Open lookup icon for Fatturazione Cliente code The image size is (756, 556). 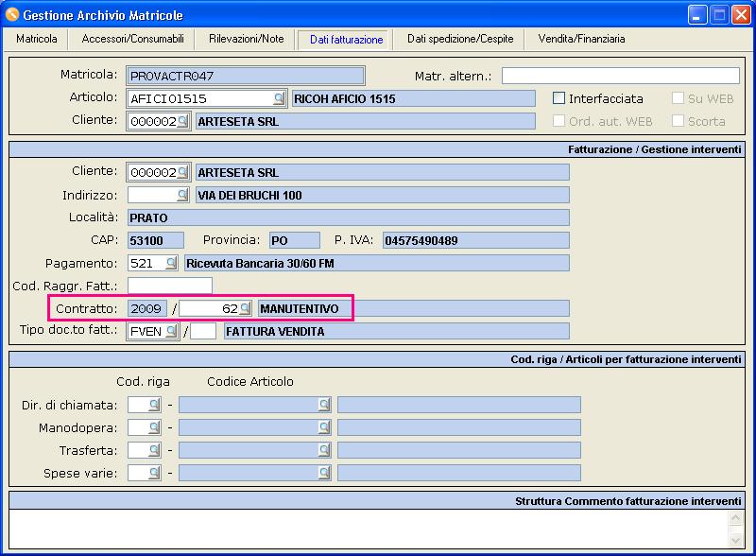point(182,172)
